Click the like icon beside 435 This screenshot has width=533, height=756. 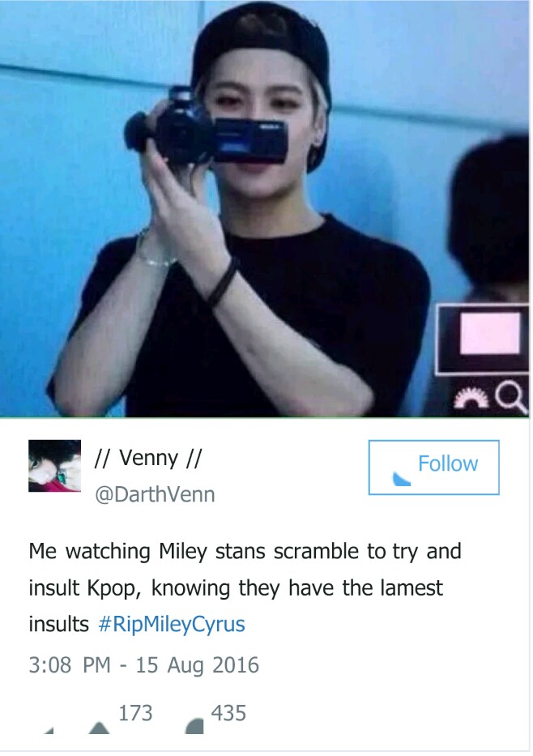(194, 726)
